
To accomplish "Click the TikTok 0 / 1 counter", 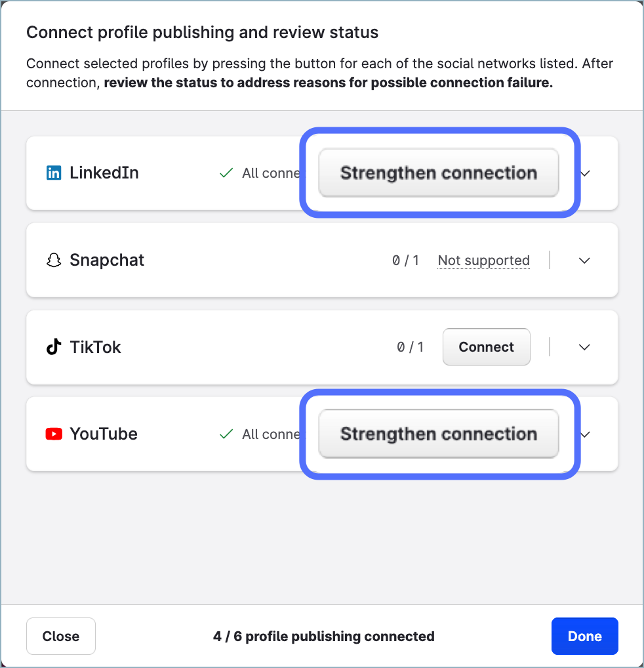I will pyautogui.click(x=410, y=347).
